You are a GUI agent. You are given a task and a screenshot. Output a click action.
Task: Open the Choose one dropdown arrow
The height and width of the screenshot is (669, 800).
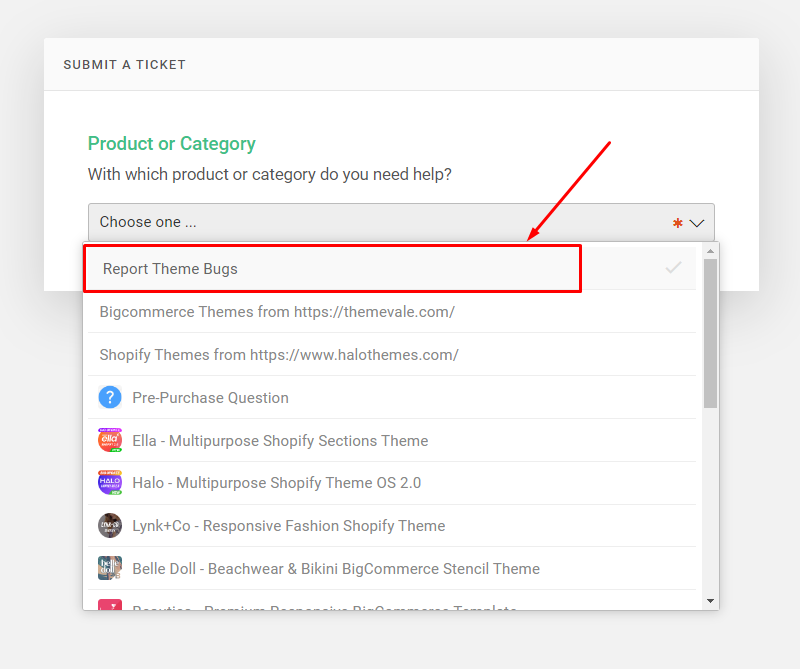pos(696,223)
